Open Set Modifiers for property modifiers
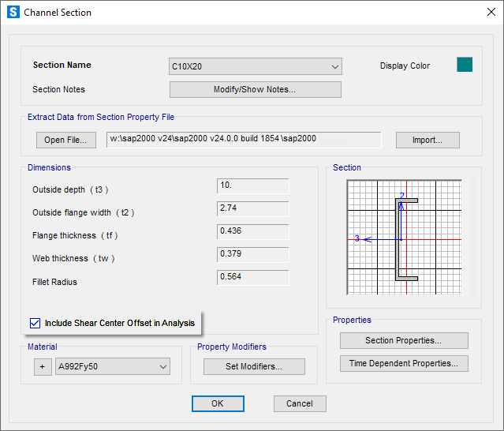504x431 pixels. coord(254,367)
